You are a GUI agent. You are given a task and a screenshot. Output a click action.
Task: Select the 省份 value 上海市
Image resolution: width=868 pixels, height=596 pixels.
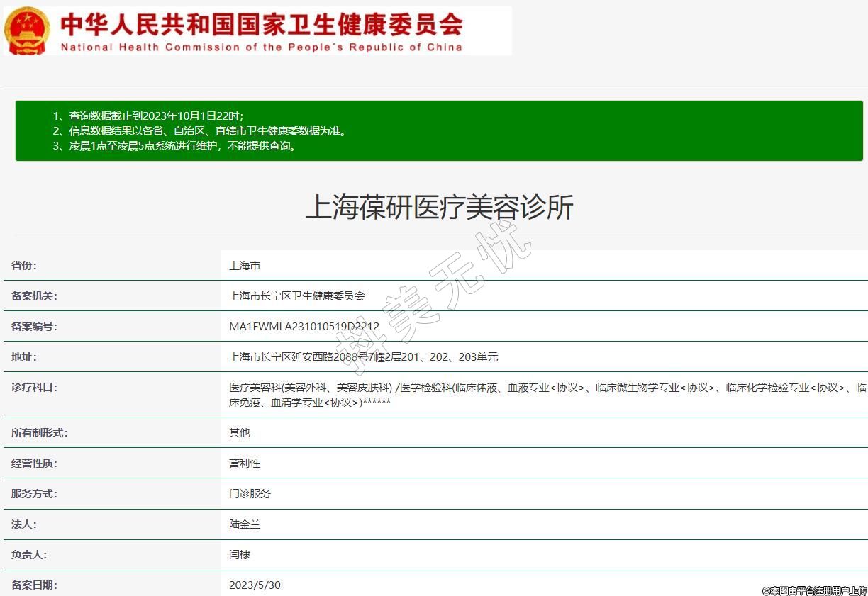245,266
